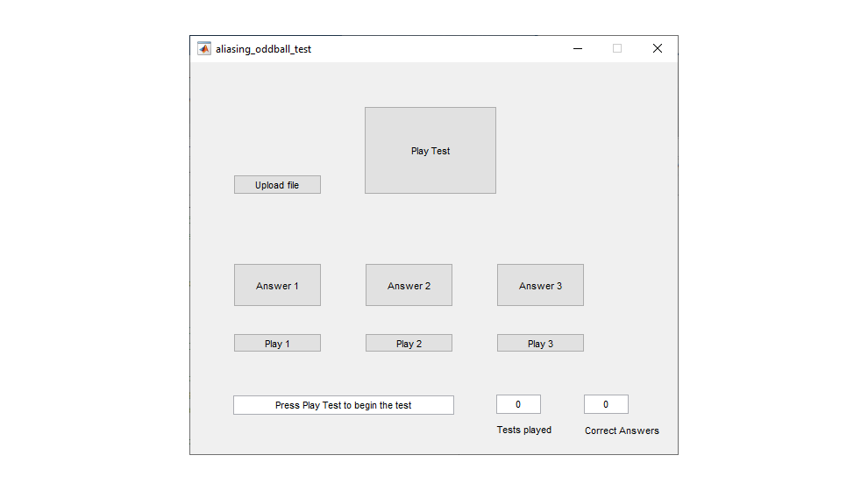Listen to Play 2 sample

click(409, 343)
